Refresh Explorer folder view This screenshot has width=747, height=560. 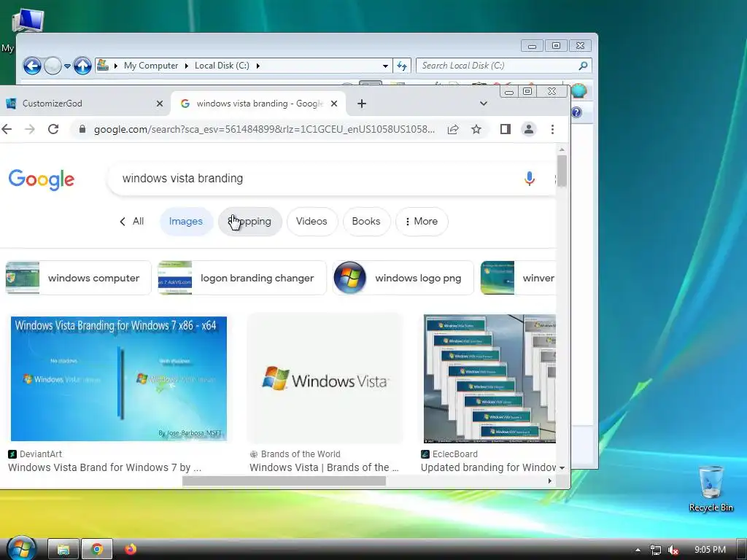pos(402,66)
